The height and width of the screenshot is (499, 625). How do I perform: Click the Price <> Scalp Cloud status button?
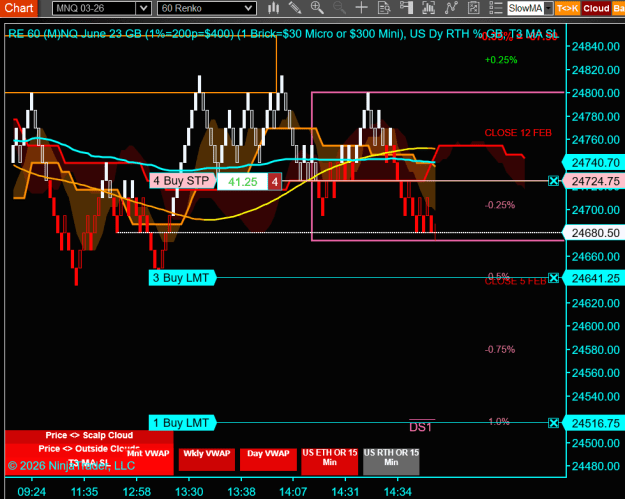click(x=89, y=436)
